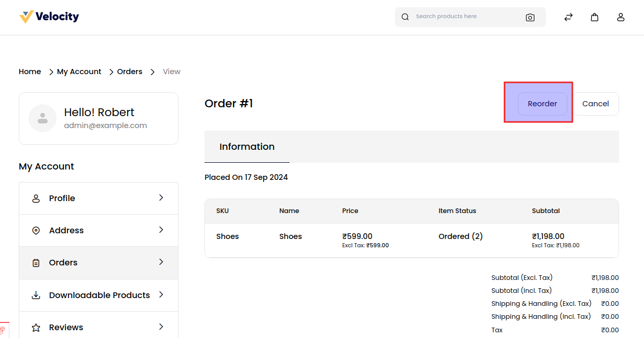This screenshot has height=338, width=644.
Task: Click the compare arrows icon in header
Action: click(x=568, y=17)
